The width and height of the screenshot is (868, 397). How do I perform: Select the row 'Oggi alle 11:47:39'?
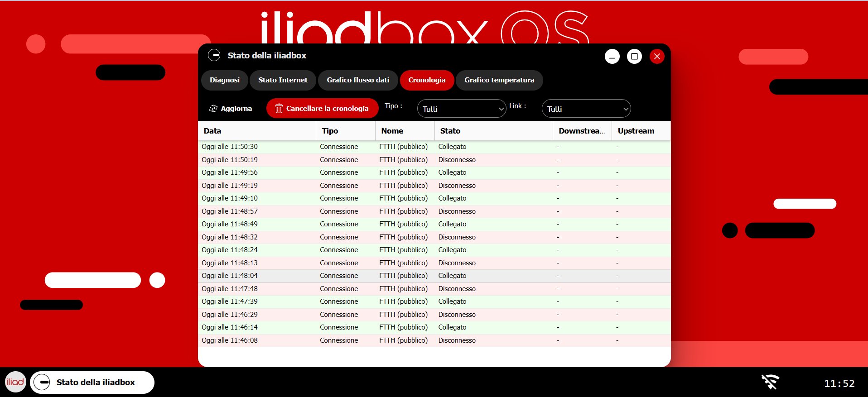coord(434,301)
